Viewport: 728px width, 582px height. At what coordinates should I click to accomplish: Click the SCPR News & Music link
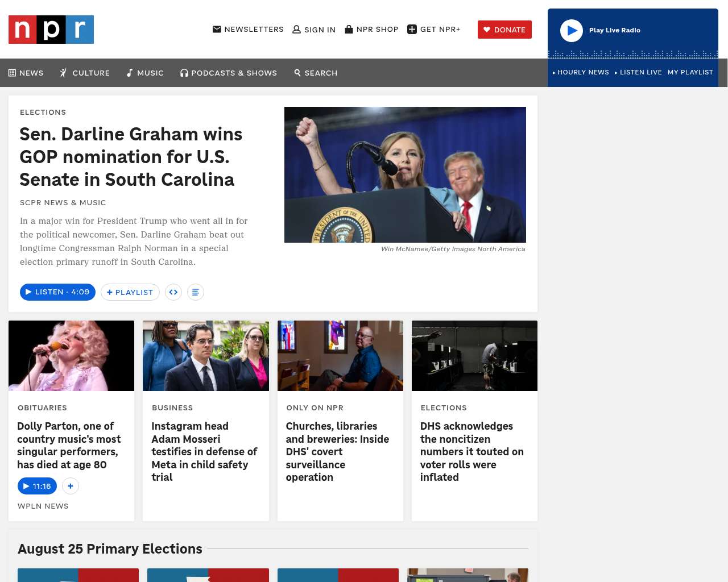(63, 202)
